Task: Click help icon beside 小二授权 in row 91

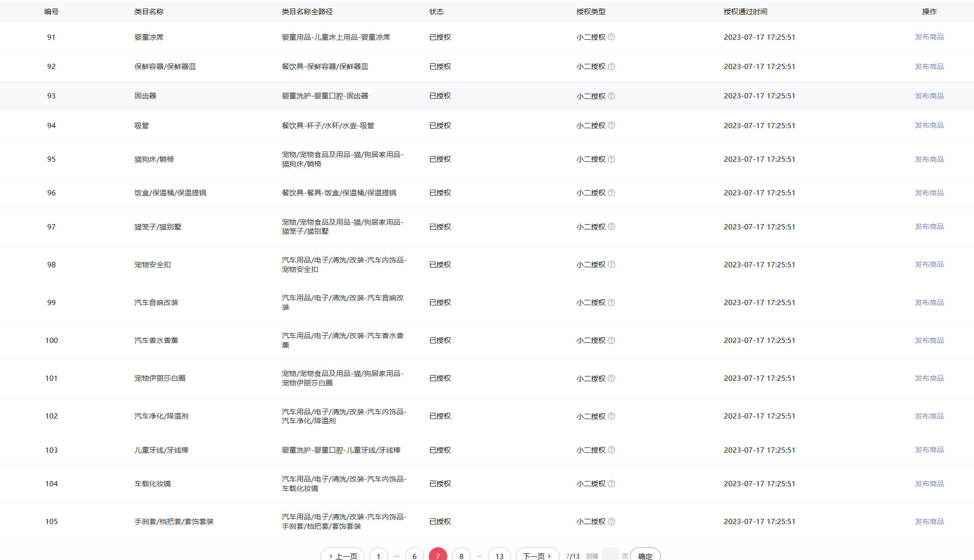Action: pyautogui.click(x=611, y=37)
